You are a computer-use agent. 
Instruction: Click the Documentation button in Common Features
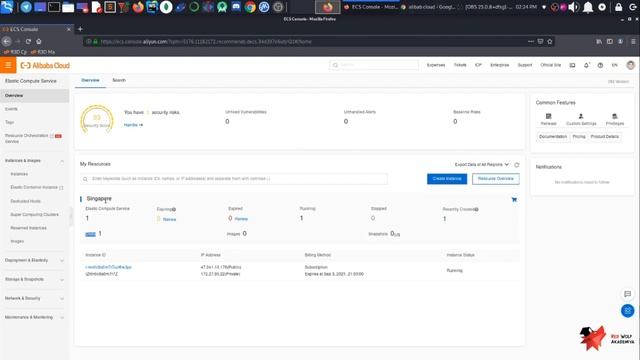[x=553, y=137]
